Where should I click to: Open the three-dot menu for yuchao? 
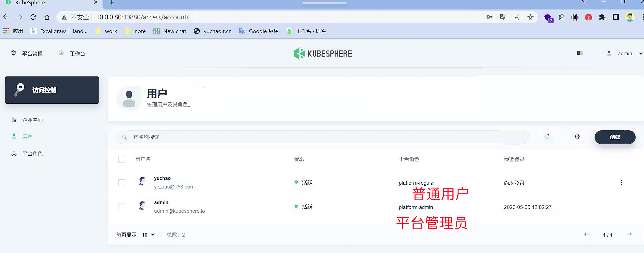coord(621,182)
